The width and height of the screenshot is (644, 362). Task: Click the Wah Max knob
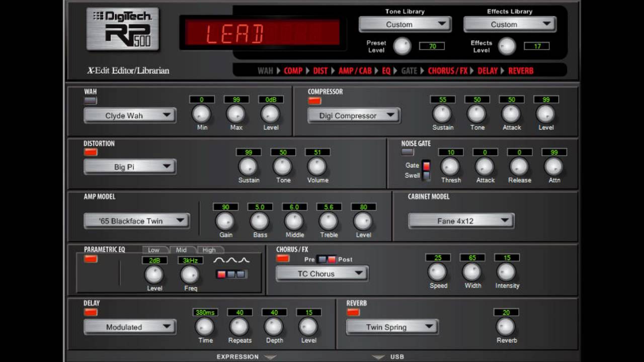tap(236, 114)
